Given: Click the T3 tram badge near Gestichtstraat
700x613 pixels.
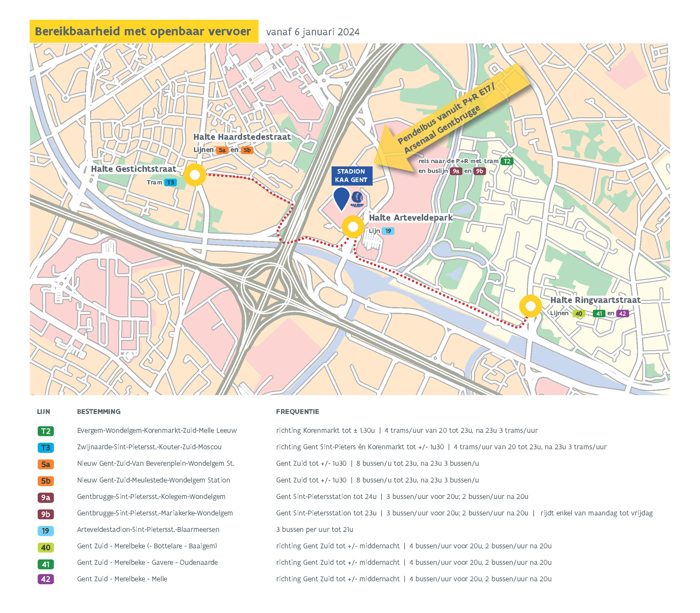Looking at the screenshot, I should (170, 182).
